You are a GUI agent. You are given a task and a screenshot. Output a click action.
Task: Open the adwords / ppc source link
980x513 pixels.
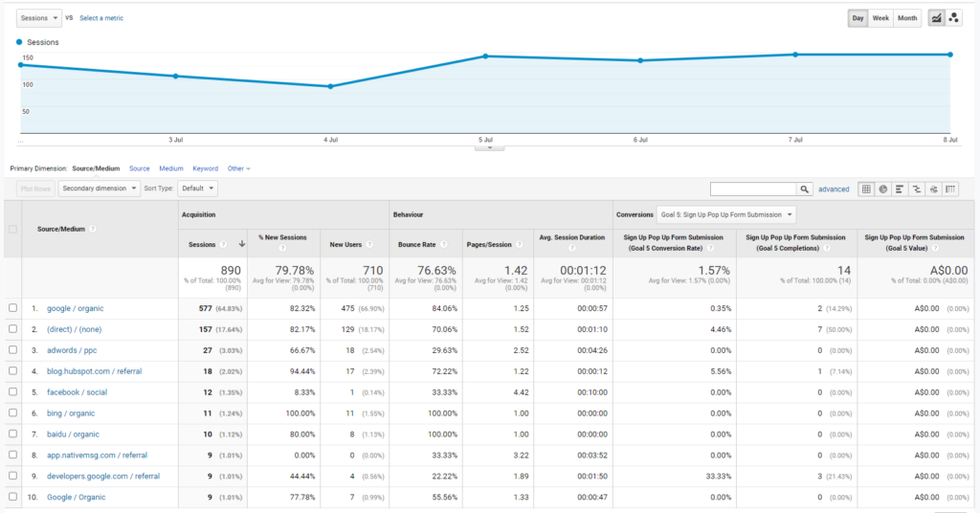(72, 350)
